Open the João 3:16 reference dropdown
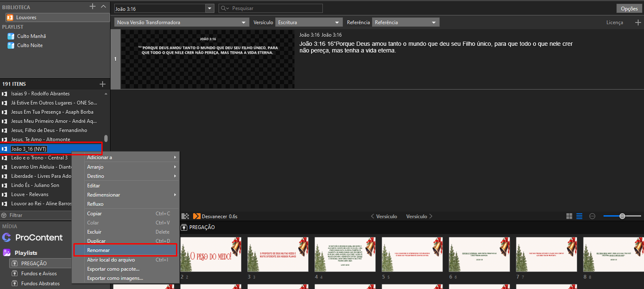 (x=164, y=8)
